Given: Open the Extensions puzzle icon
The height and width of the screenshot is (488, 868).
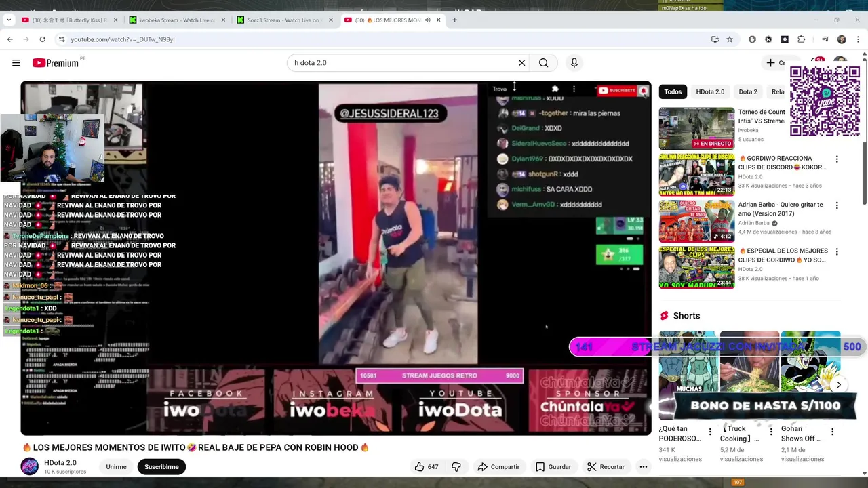Looking at the screenshot, I should (x=801, y=39).
